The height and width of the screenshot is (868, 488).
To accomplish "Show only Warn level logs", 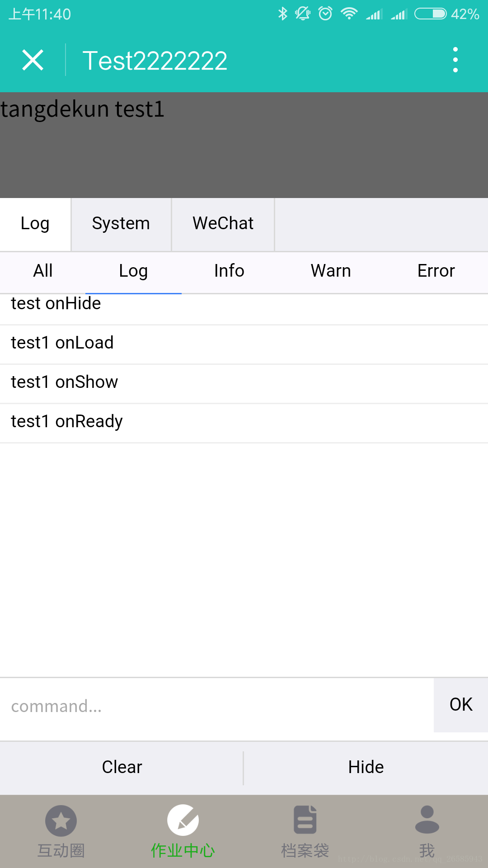I will 331,271.
